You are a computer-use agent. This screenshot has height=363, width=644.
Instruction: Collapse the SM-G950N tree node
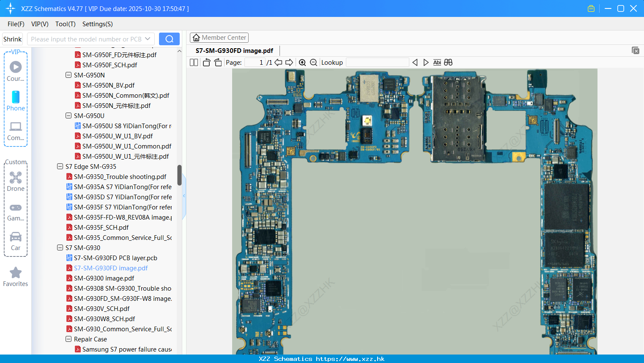(x=69, y=75)
